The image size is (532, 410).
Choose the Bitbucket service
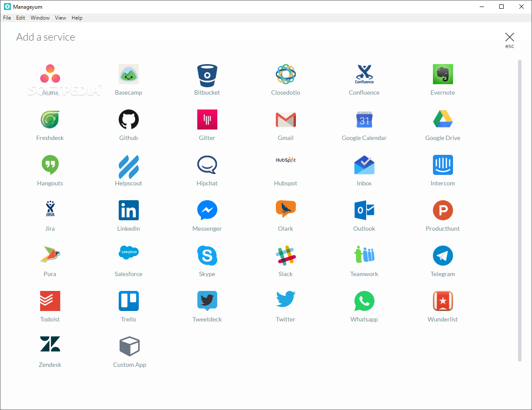click(207, 75)
